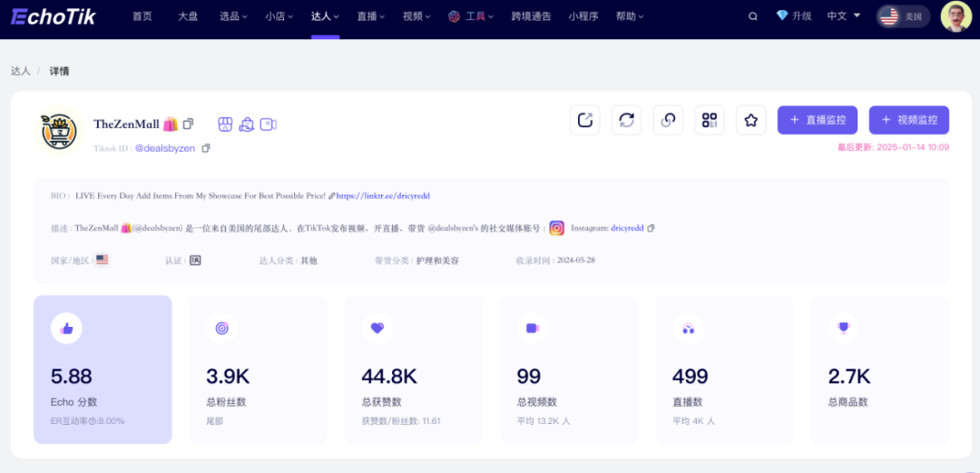Click the 直播监控 button

818,120
